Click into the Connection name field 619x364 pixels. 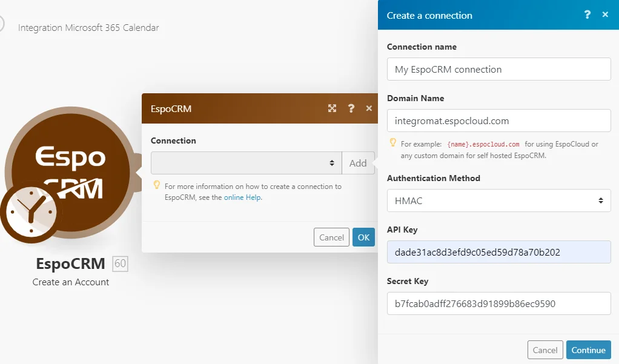pyautogui.click(x=498, y=69)
